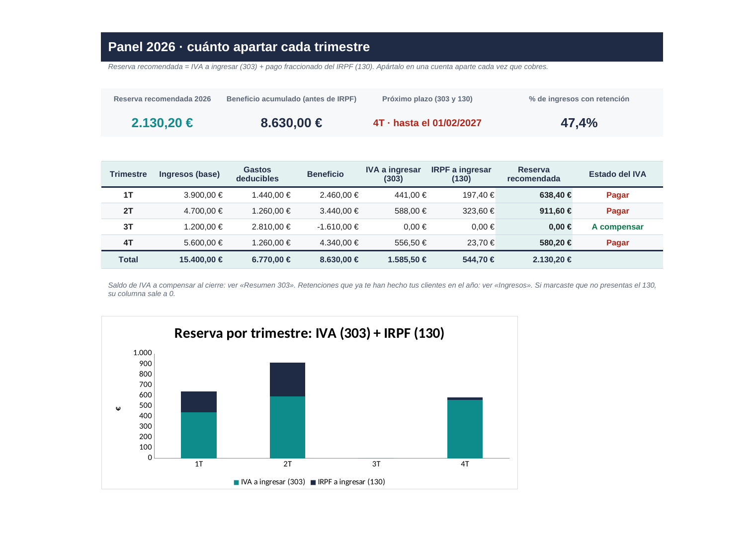Click the 2T teal IVA bar segment

click(x=287, y=427)
